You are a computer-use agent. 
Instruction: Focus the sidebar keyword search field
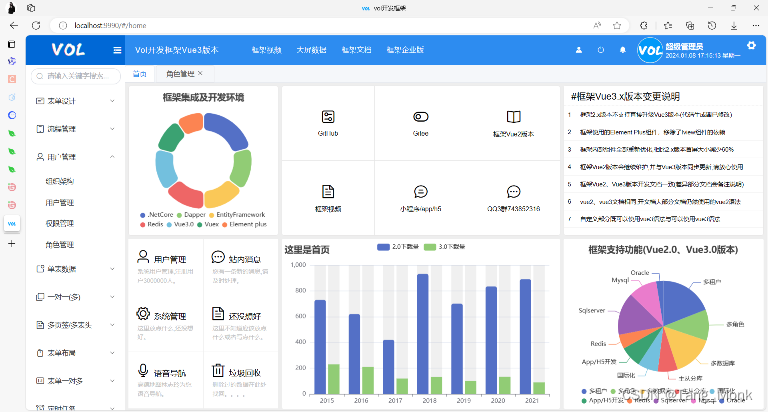click(76, 76)
